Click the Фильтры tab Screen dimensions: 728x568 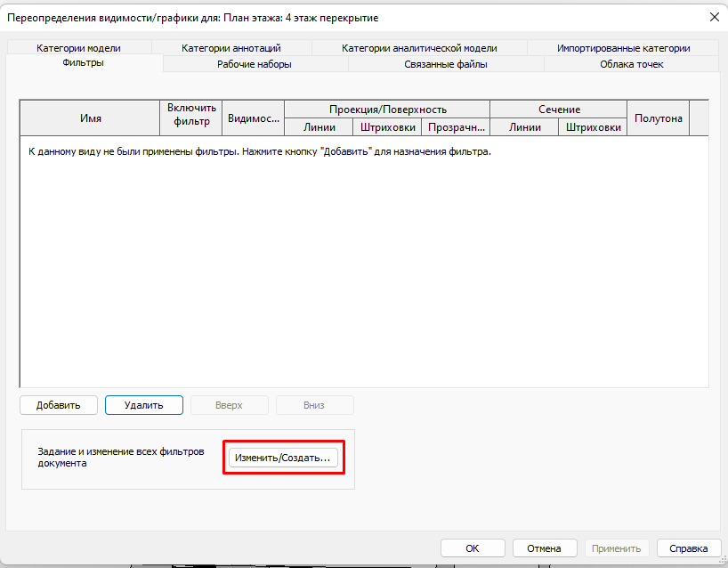tap(84, 63)
